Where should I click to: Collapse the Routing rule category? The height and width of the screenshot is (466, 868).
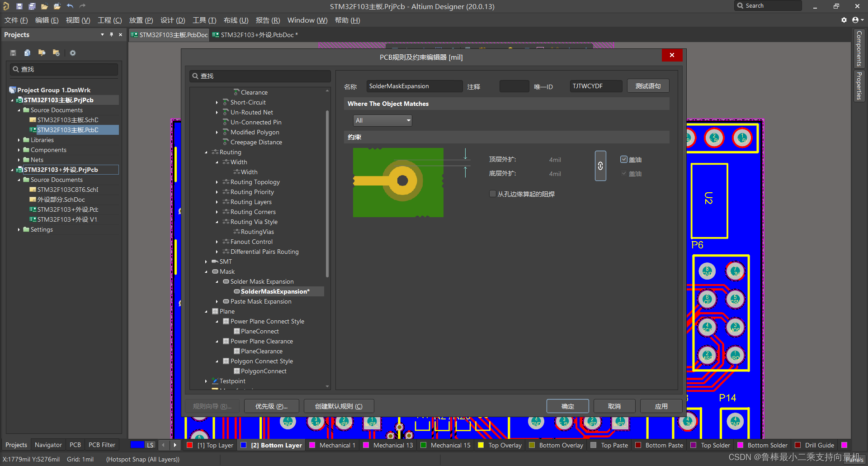tap(206, 152)
